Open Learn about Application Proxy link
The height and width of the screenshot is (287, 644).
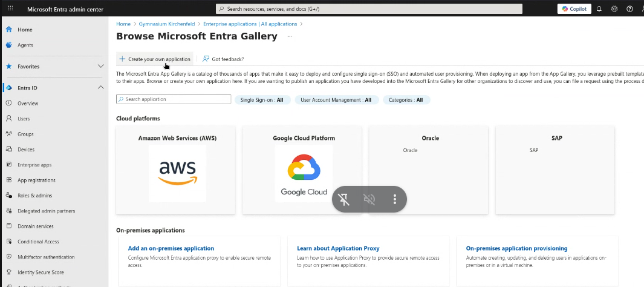338,248
